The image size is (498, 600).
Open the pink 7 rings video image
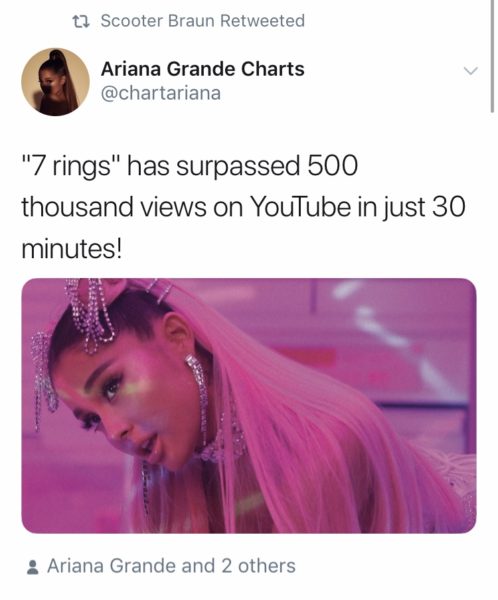[249, 406]
